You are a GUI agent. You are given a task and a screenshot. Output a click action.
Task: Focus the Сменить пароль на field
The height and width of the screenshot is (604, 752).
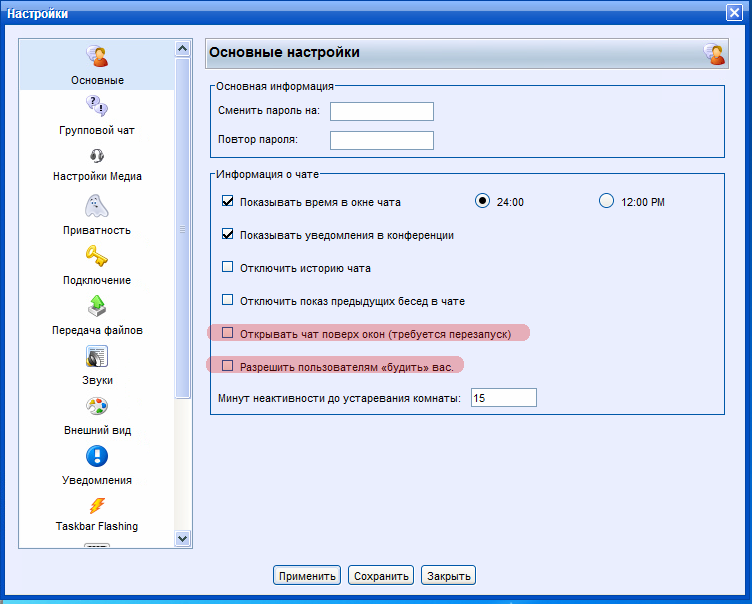point(381,111)
